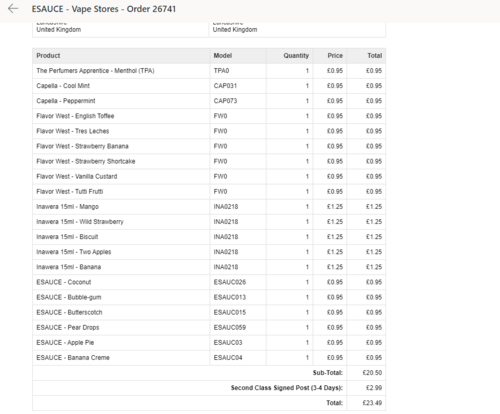The image size is (500, 414).
Task: Click model code CAP031
Action: 225,86
